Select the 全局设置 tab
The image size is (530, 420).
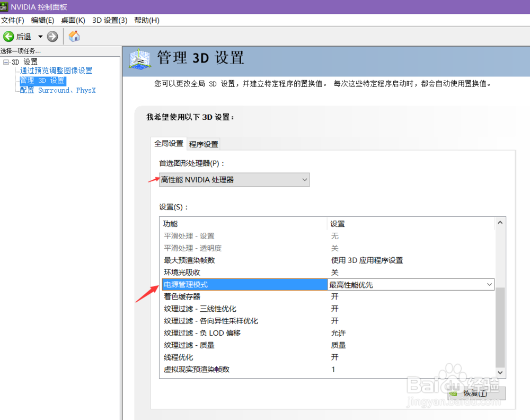tap(169, 144)
